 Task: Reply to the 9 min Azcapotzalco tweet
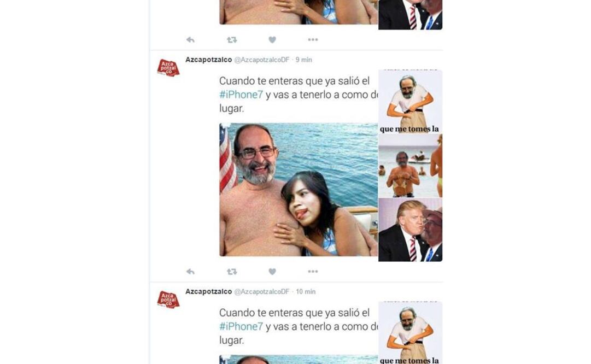190,271
